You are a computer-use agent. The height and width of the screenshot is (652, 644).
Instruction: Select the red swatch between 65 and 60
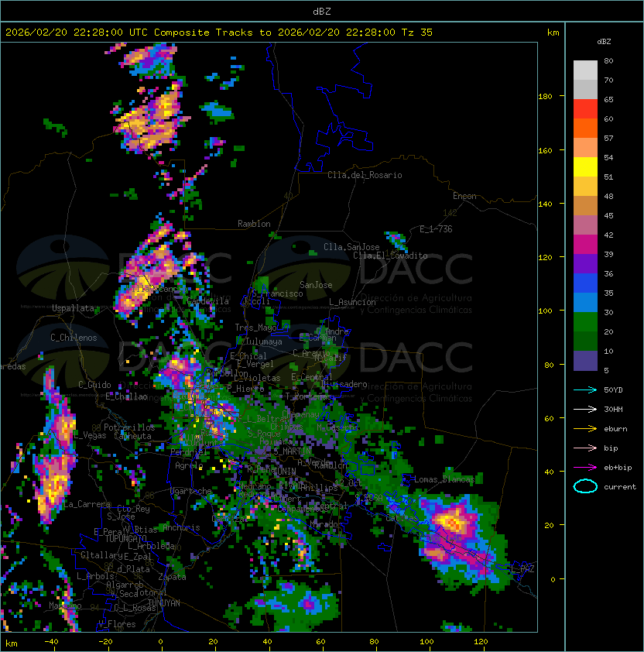585,109
